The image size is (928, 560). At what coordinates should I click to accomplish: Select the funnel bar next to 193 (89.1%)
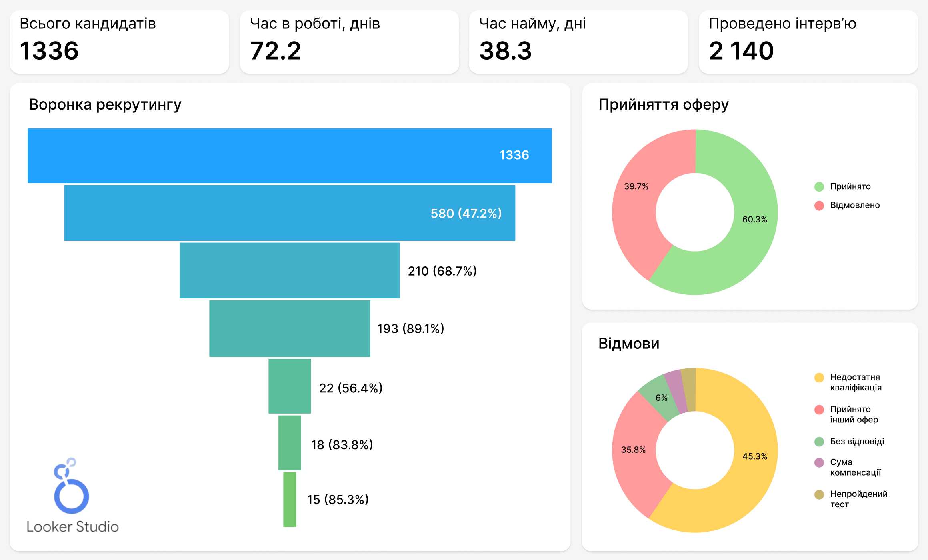(289, 328)
